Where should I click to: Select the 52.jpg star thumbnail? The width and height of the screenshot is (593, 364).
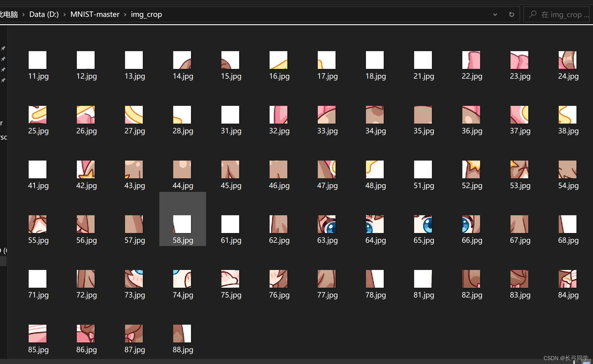471,169
